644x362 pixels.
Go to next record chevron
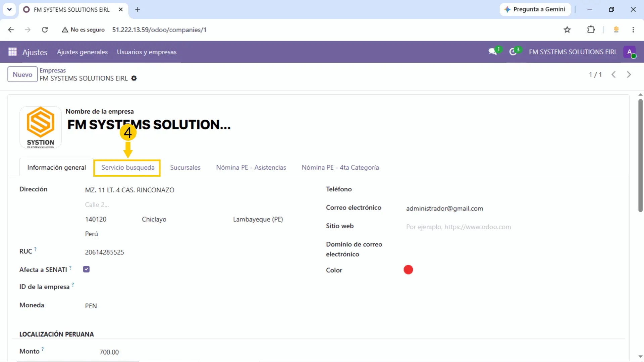click(x=629, y=74)
